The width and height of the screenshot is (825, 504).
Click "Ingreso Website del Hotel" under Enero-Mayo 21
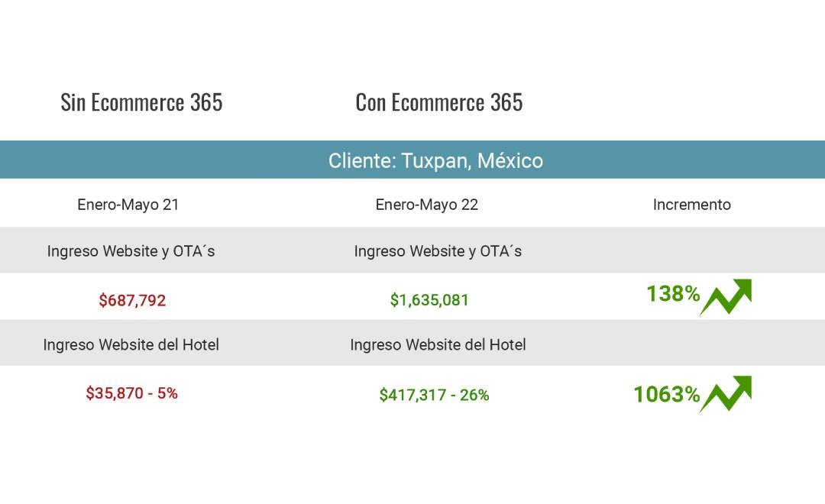click(131, 344)
